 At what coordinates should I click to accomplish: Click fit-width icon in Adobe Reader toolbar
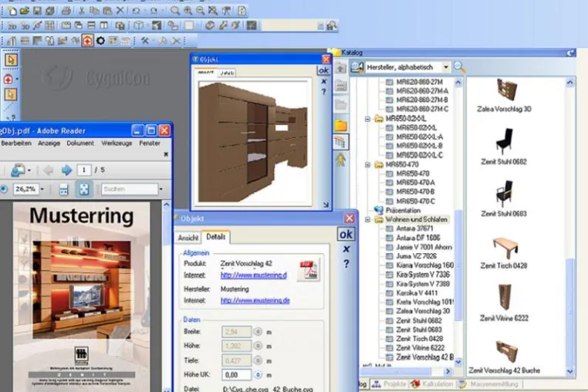point(64,189)
